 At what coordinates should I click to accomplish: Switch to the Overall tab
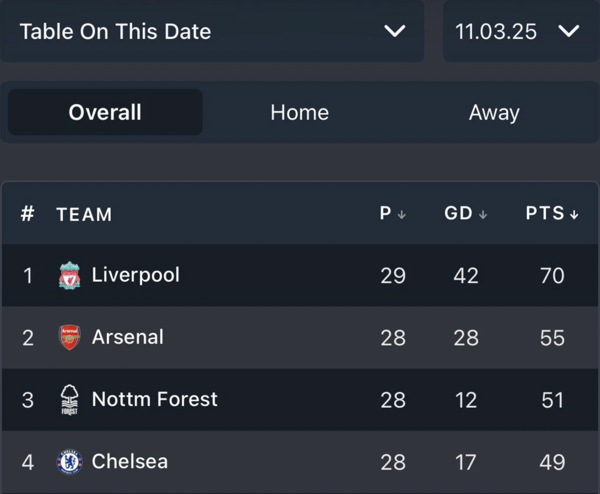pyautogui.click(x=105, y=112)
